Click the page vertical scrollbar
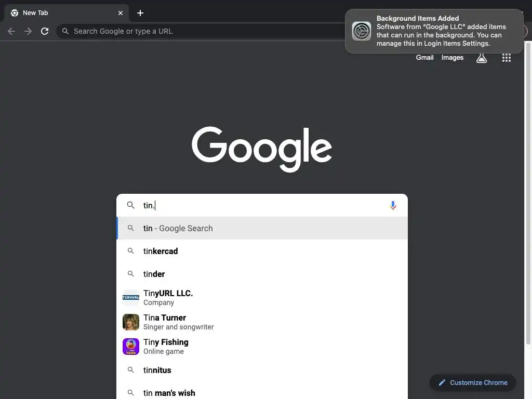Image resolution: width=532 pixels, height=399 pixels. click(528, 193)
